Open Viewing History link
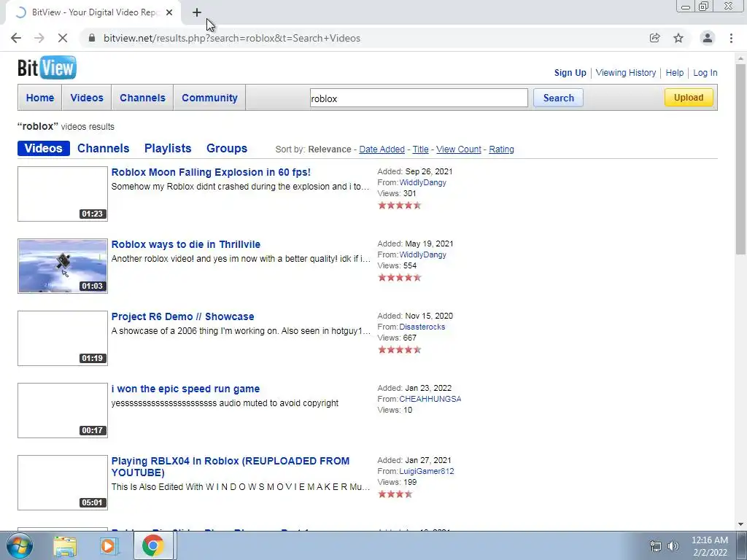Image resolution: width=747 pixels, height=560 pixels. (x=625, y=73)
